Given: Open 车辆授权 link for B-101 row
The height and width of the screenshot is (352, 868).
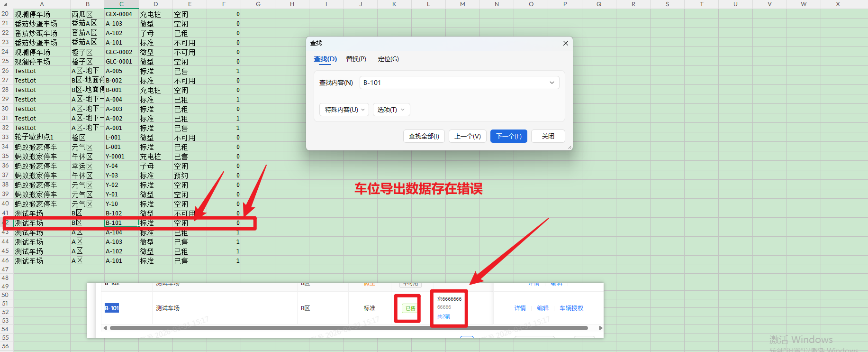Looking at the screenshot, I should point(572,308).
